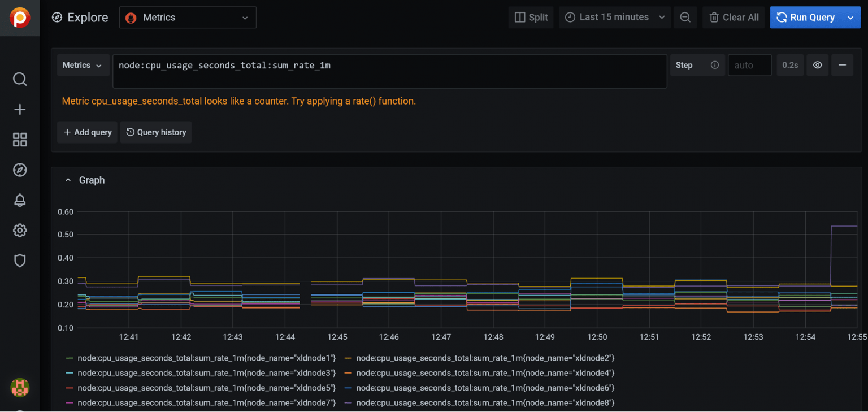The image size is (868, 412).
Task: Toggle query visibility with the eye icon
Action: [x=817, y=65]
